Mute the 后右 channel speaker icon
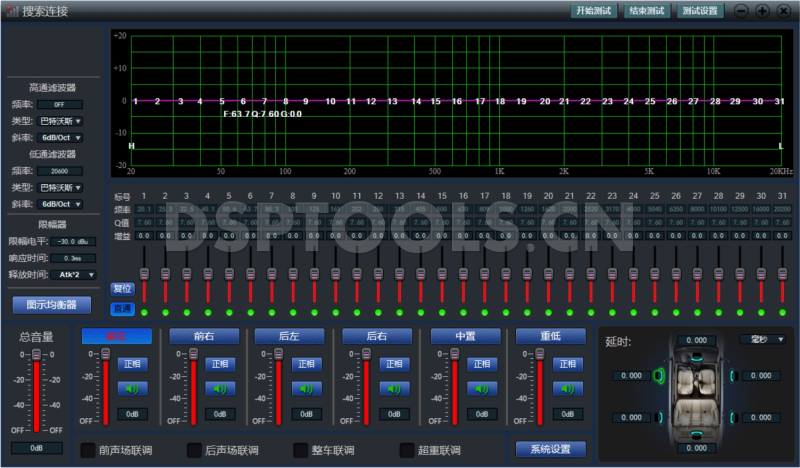This screenshot has width=800, height=468. pos(394,389)
